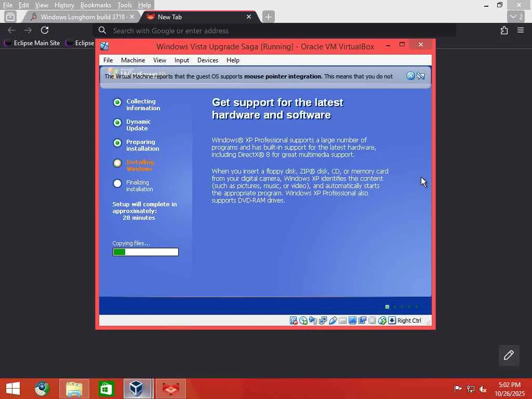Click the audio status icon in VirtualBox
This screenshot has width=532, height=399.
(x=313, y=321)
